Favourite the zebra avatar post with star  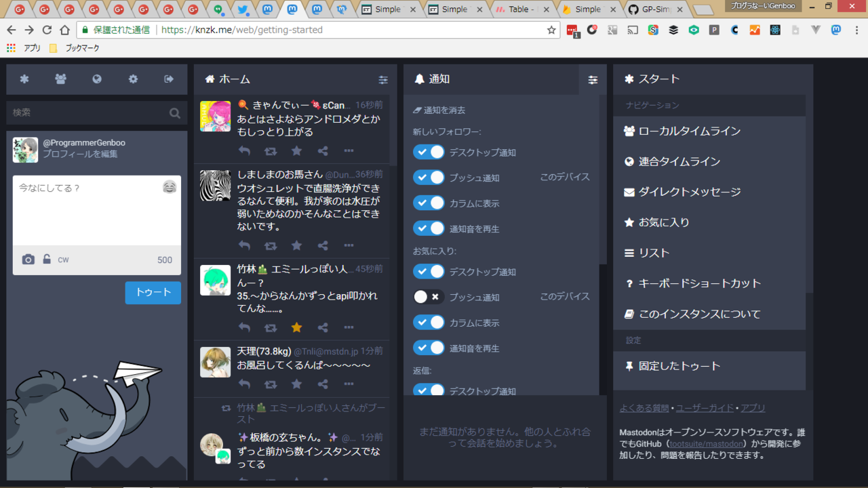pos(296,245)
